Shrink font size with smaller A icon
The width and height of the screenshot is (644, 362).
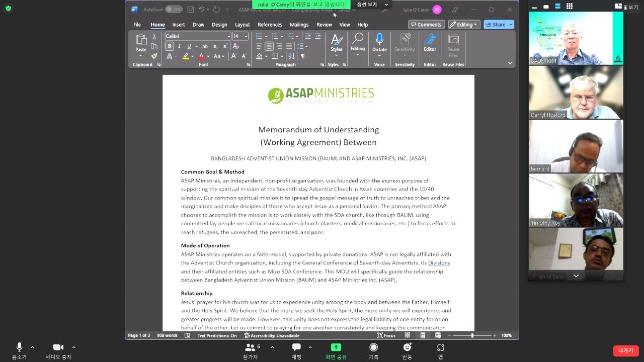[x=244, y=56]
